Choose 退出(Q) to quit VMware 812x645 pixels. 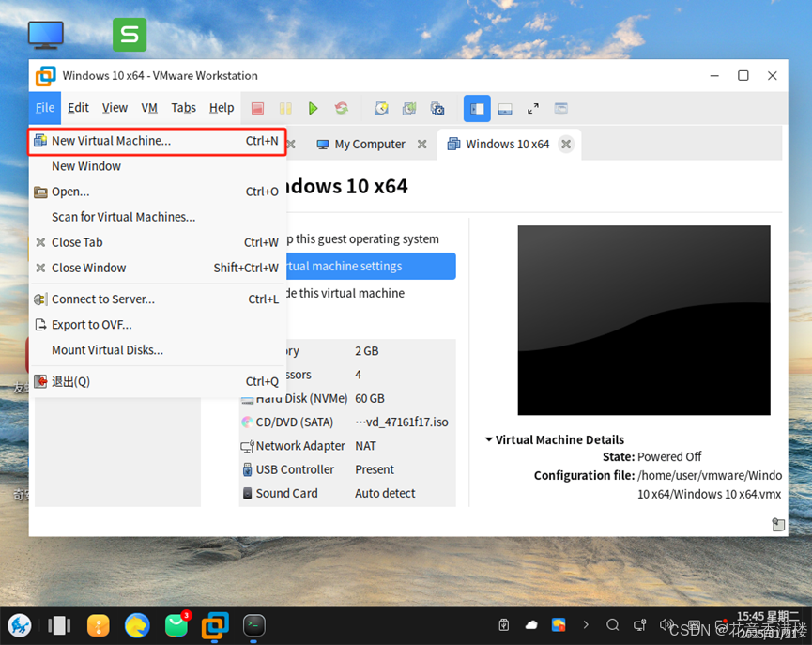(x=157, y=382)
